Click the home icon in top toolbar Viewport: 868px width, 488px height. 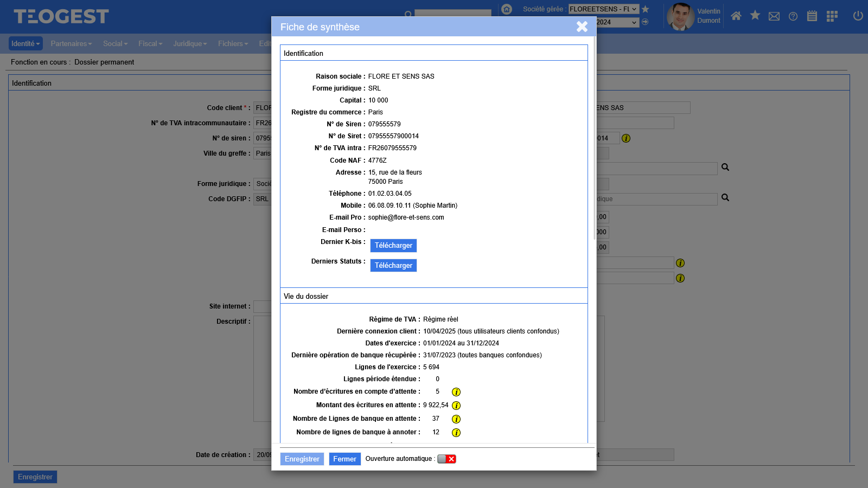[736, 16]
